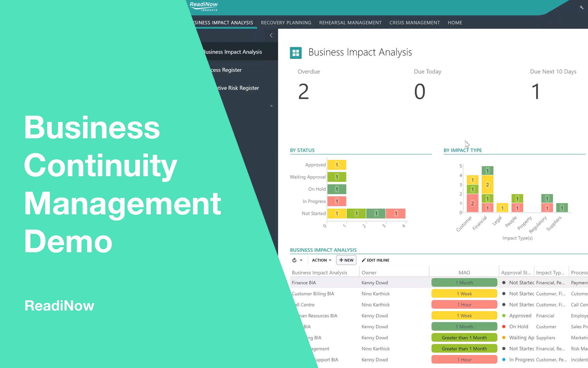Sort by the Owner column header
The width and height of the screenshot is (588, 368).
[369, 273]
